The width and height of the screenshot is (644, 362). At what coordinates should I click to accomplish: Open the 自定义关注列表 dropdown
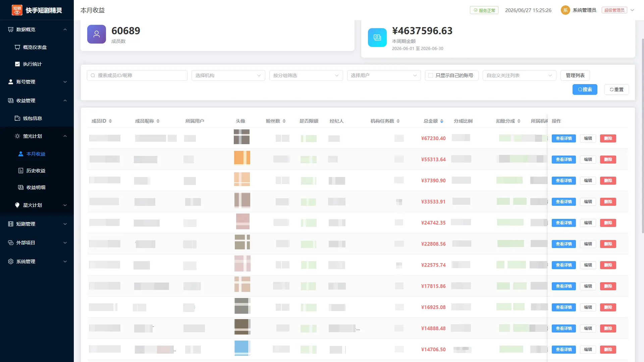(520, 75)
